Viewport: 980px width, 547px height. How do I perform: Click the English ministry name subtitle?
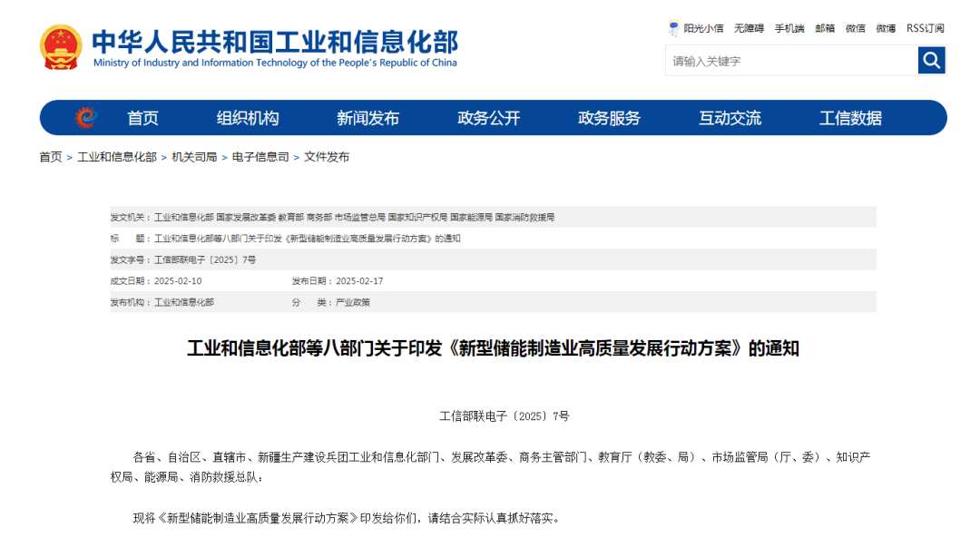(275, 63)
